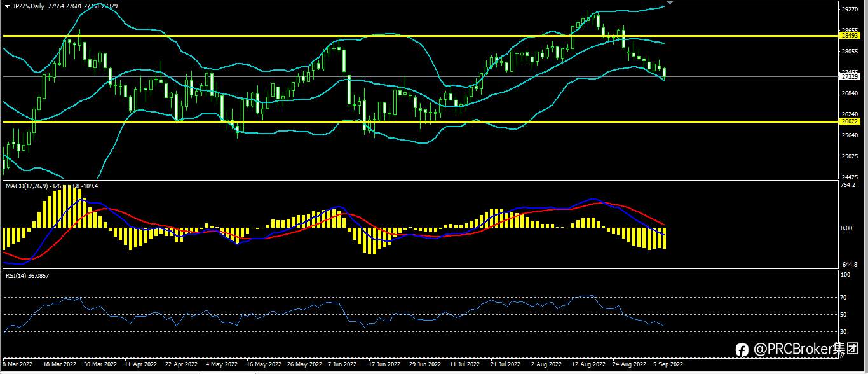Viewport: 868px width, 374px height.
Task: Click the yellow 26022 price label
Action: point(850,121)
